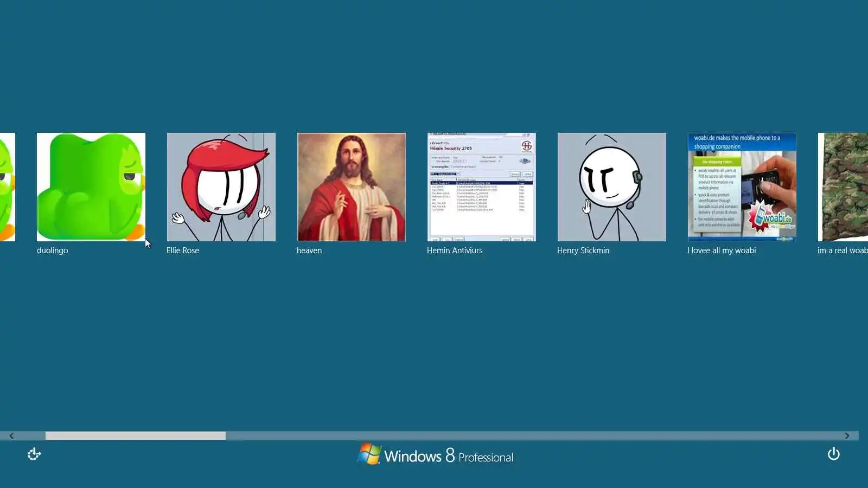Click the scrollbar right arrow
868x488 pixels.
(847, 436)
